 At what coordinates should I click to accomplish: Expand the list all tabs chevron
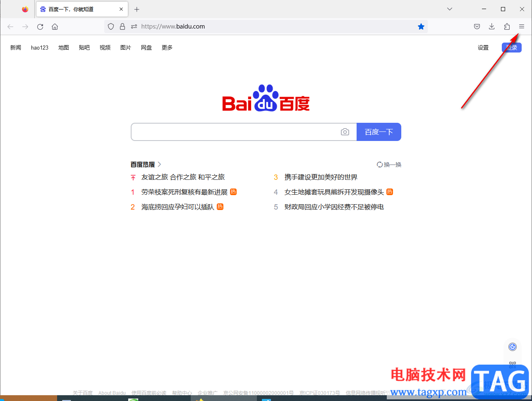pos(450,9)
